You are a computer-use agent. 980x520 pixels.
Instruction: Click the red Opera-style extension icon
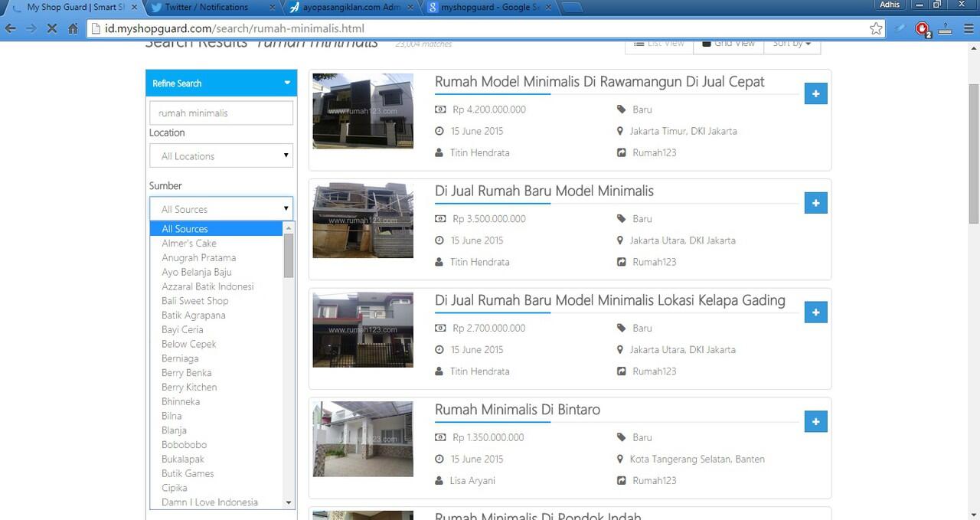coord(923,29)
